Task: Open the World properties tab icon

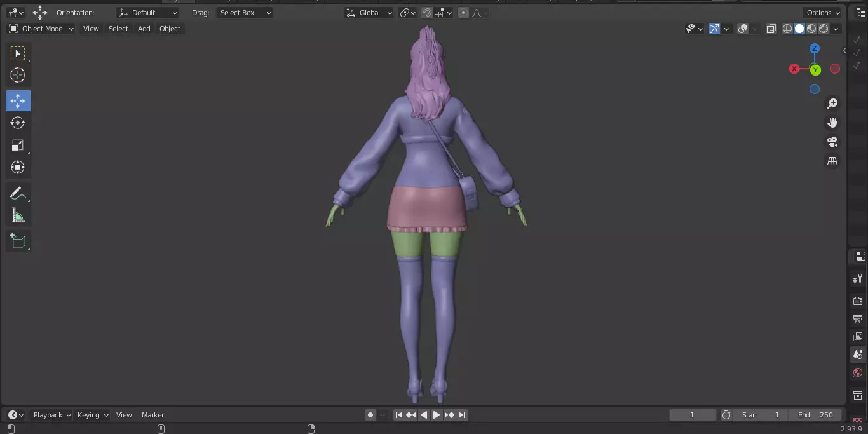Action: tap(858, 372)
